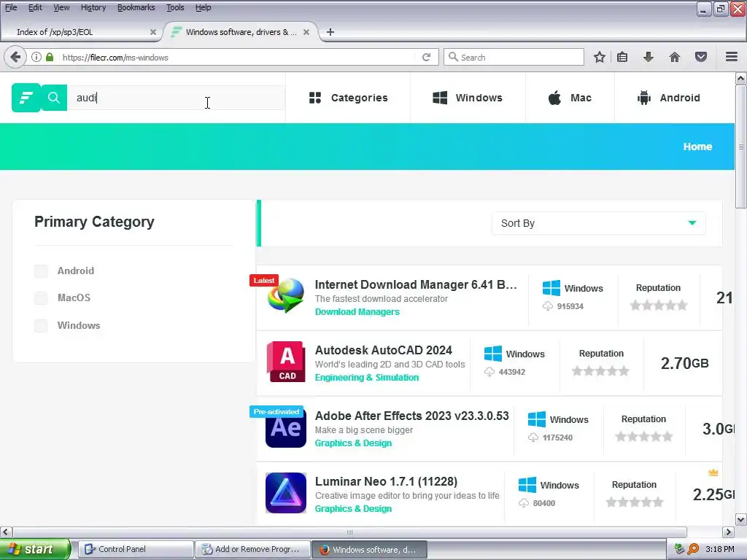Click Luminar Neo triangle app icon
This screenshot has width=747, height=560.
(x=286, y=493)
